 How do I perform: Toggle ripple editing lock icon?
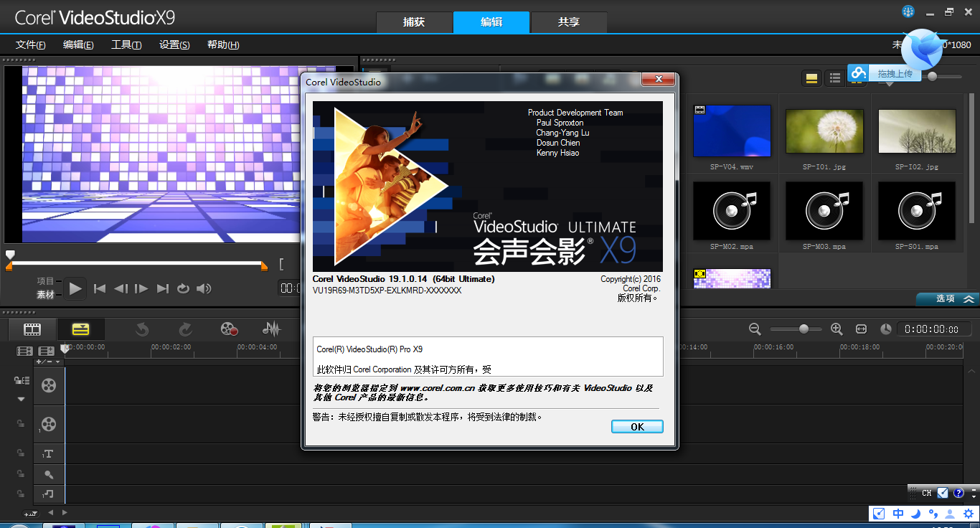[x=22, y=380]
